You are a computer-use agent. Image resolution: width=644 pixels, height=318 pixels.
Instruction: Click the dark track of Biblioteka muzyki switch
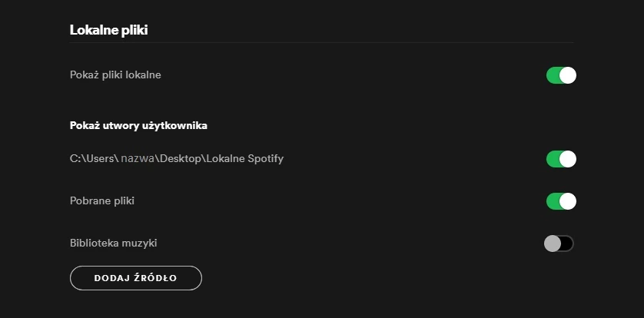[x=567, y=243]
